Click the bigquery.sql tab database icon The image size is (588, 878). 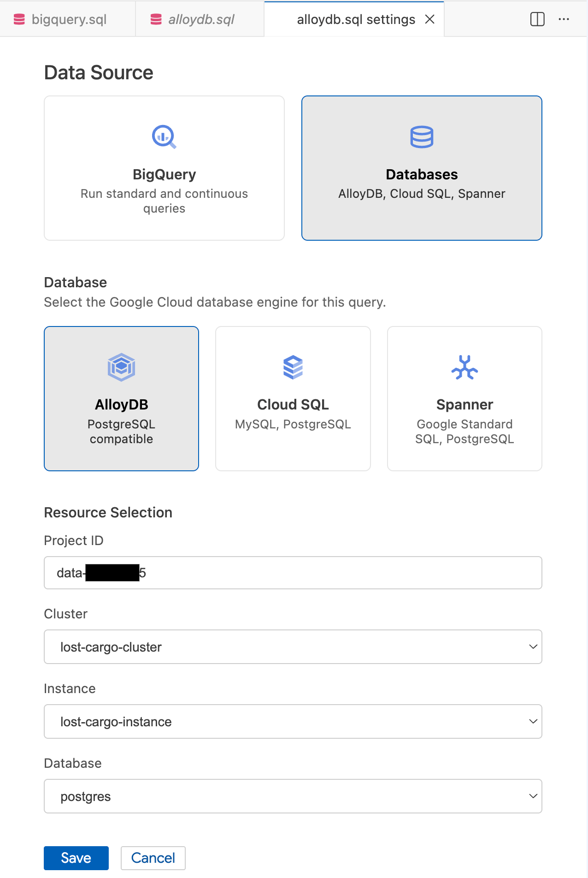(19, 19)
